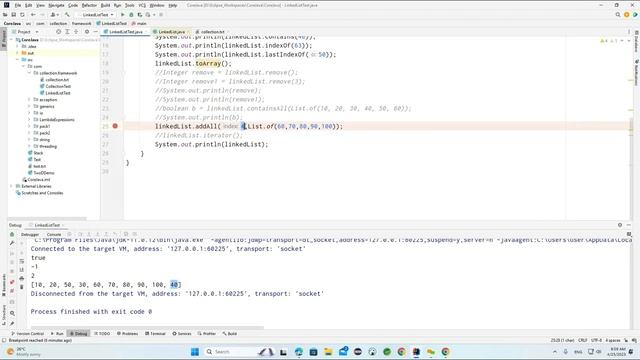Click the Back navigation arrow icon
The height and width of the screenshot is (360, 640).
[33, 15]
